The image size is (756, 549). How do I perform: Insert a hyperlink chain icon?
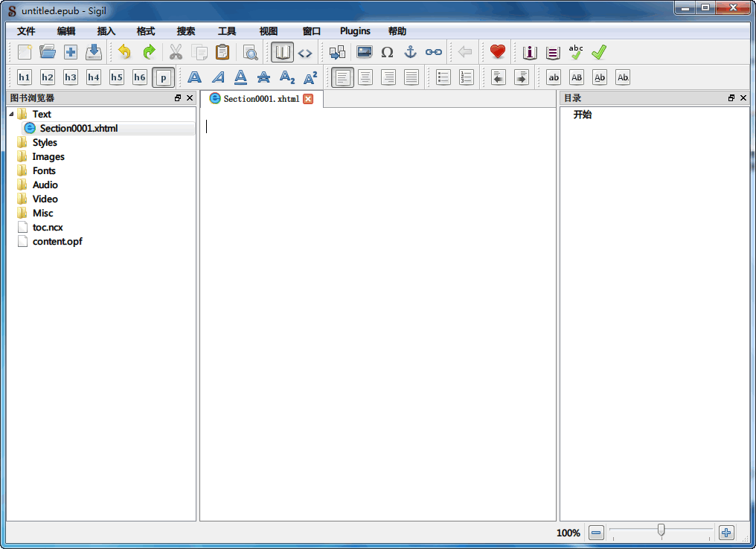coord(434,52)
